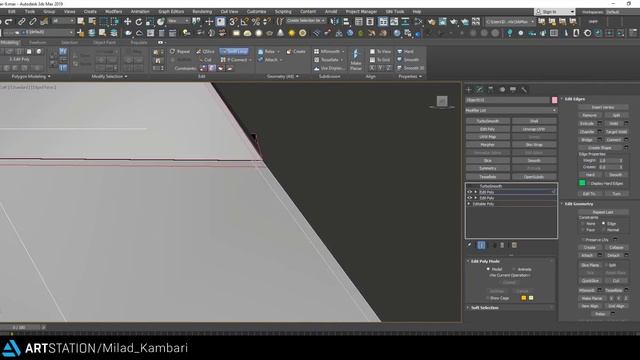Screen dimensions: 640x360
Task: Open the Customize menu
Action: tap(256, 12)
